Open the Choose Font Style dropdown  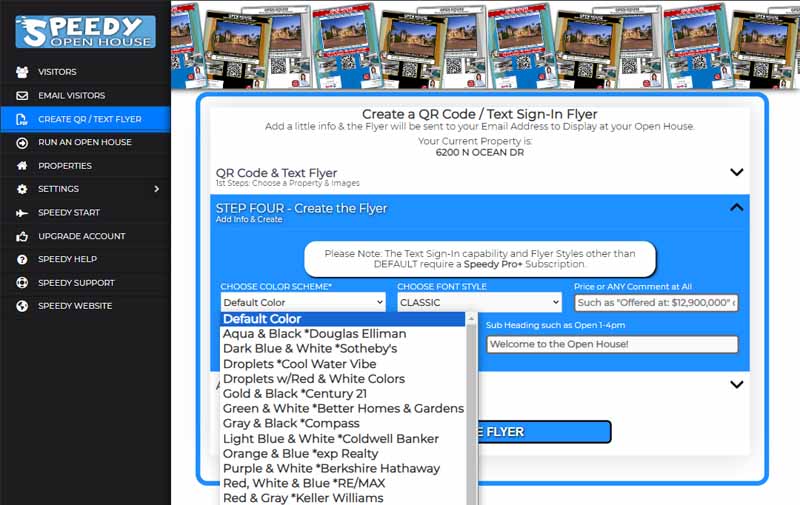[x=479, y=302]
